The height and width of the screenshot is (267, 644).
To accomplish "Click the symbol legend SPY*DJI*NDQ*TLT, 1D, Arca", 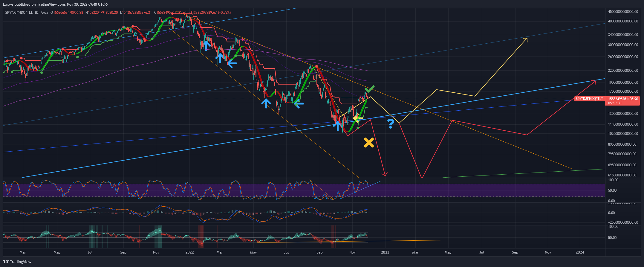I will [27, 13].
